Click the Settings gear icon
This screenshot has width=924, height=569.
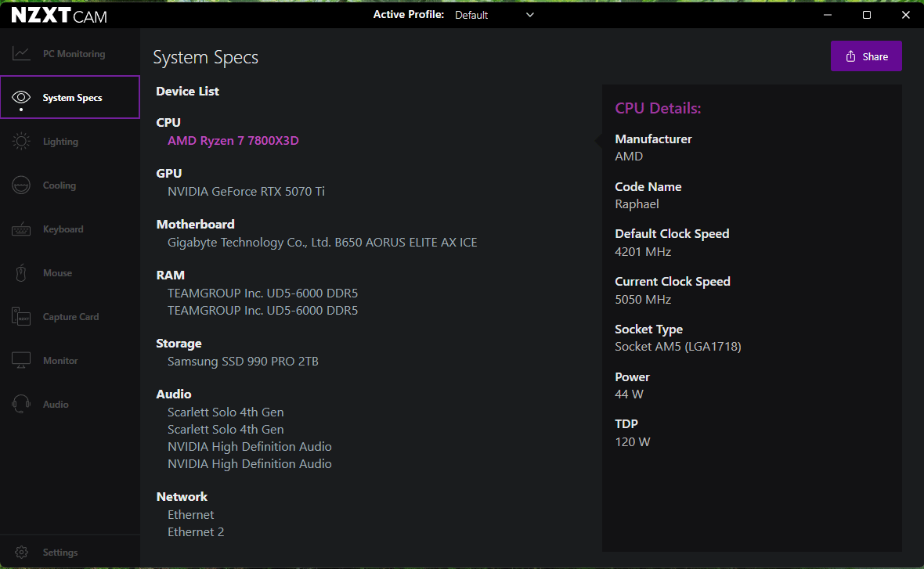coord(22,552)
